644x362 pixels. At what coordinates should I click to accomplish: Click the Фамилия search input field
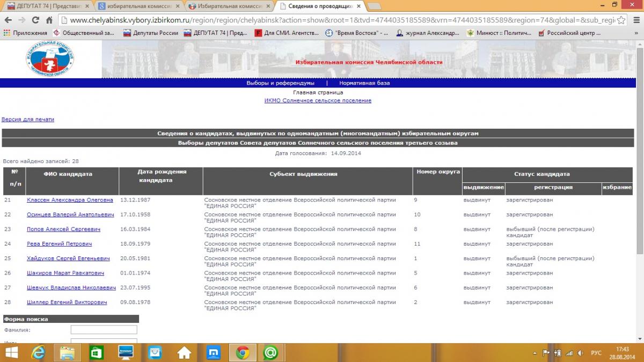pos(104,330)
